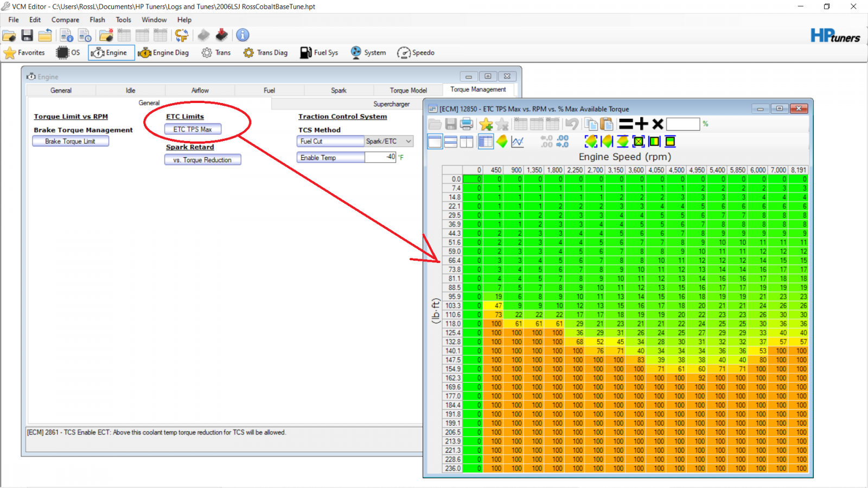This screenshot has width=868, height=488.
Task: Open the Window menu
Action: point(154,20)
